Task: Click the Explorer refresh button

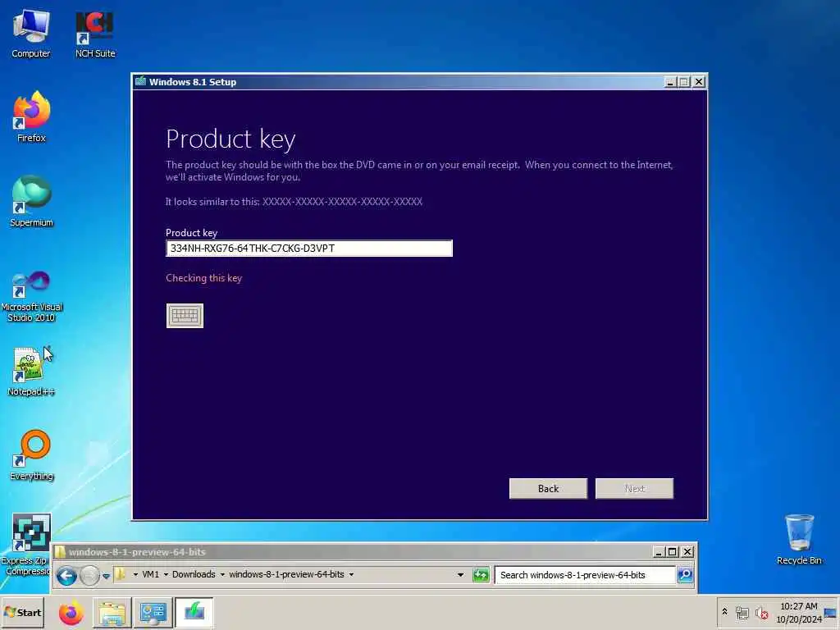Action: click(x=481, y=575)
